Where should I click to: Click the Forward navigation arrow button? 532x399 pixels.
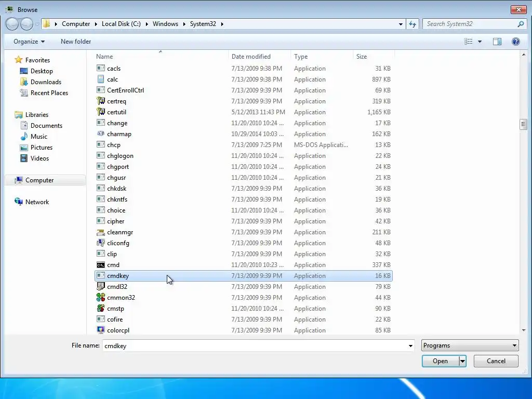pyautogui.click(x=26, y=24)
